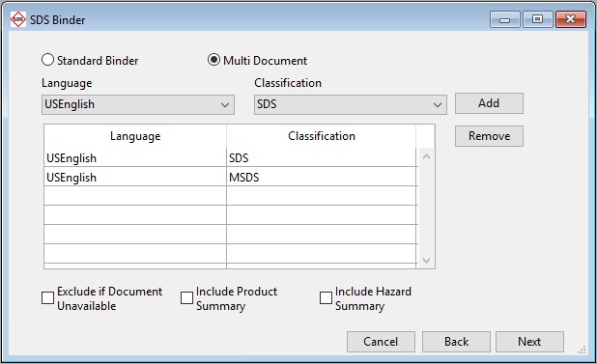This screenshot has height=364, width=597.
Task: Click the Back button
Action: click(456, 342)
